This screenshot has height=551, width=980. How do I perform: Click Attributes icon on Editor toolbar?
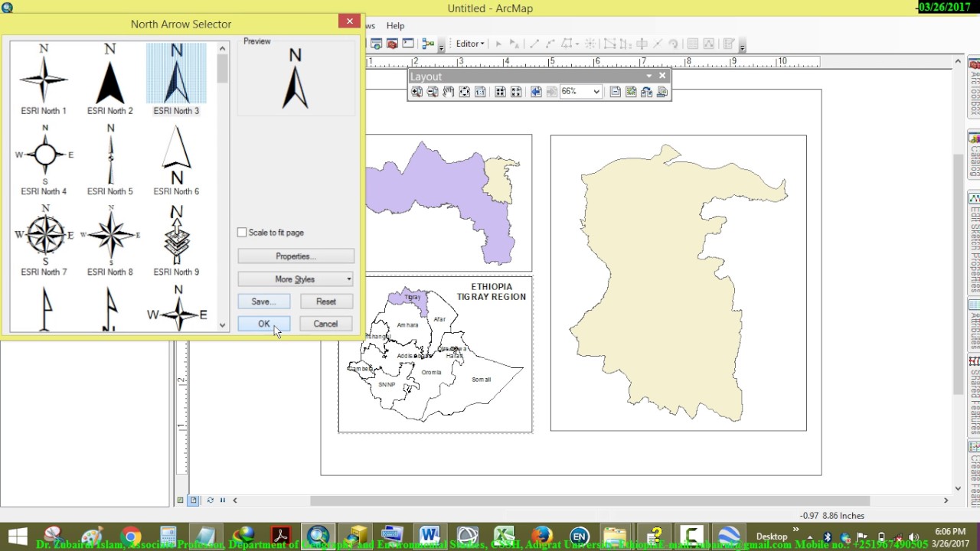point(693,44)
